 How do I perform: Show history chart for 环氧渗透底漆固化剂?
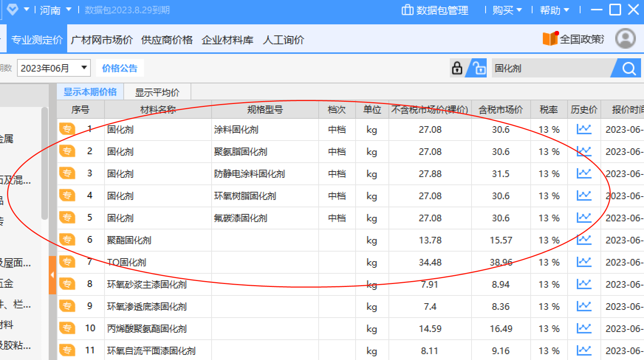[x=584, y=306]
